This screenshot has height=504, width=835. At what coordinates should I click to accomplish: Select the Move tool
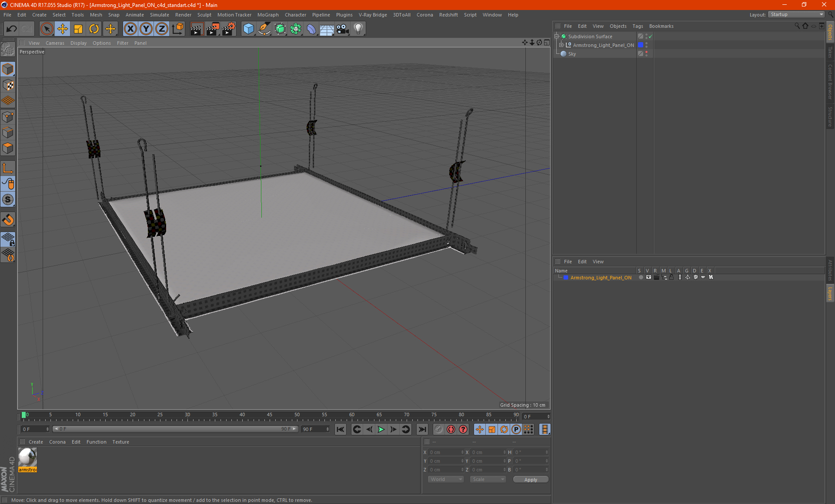(63, 29)
